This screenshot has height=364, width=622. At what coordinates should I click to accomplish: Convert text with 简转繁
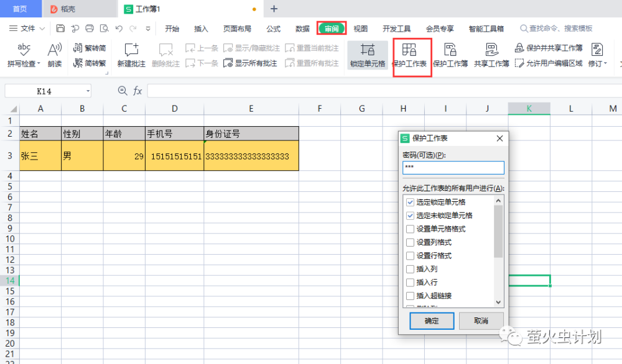pos(90,63)
